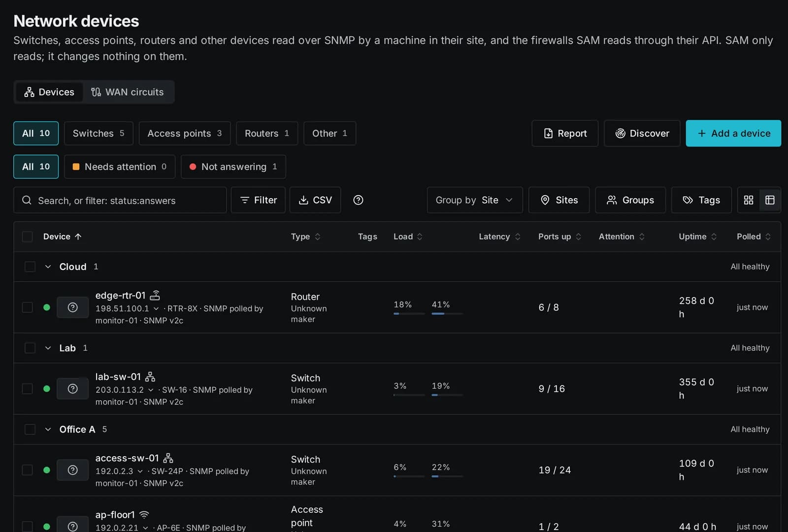
Task: Select edge-rtr-01 row checkbox
Action: tap(28, 308)
